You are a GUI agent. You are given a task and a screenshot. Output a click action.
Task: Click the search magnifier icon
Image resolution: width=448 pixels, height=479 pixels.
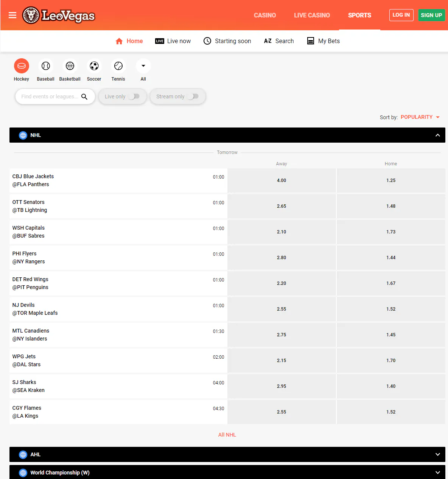84,96
